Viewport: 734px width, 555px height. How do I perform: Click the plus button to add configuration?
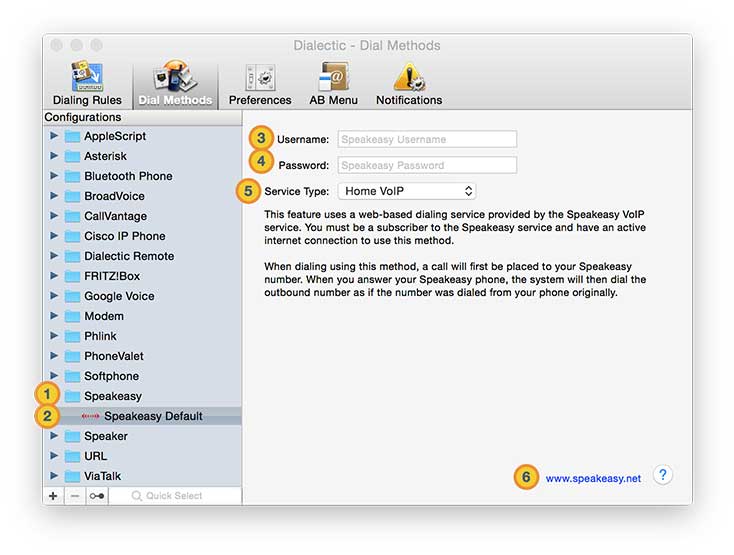coord(53,496)
